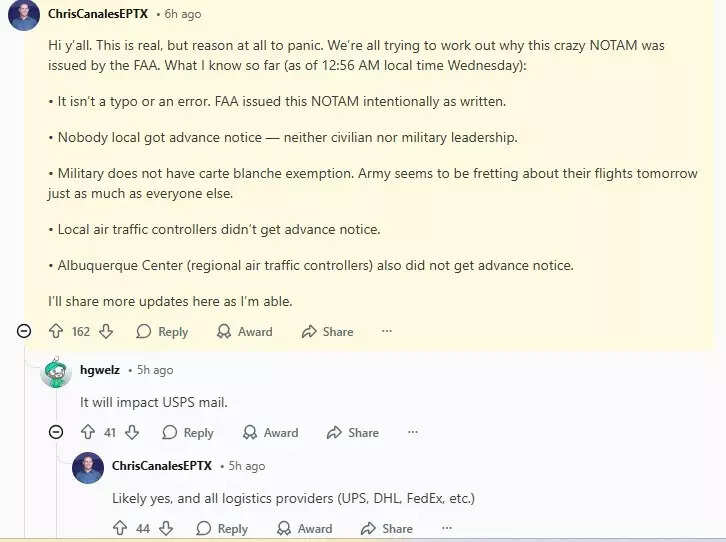This screenshot has height=542, width=726.
Task: Open hgwelz's user profile link
Action: coord(100,370)
